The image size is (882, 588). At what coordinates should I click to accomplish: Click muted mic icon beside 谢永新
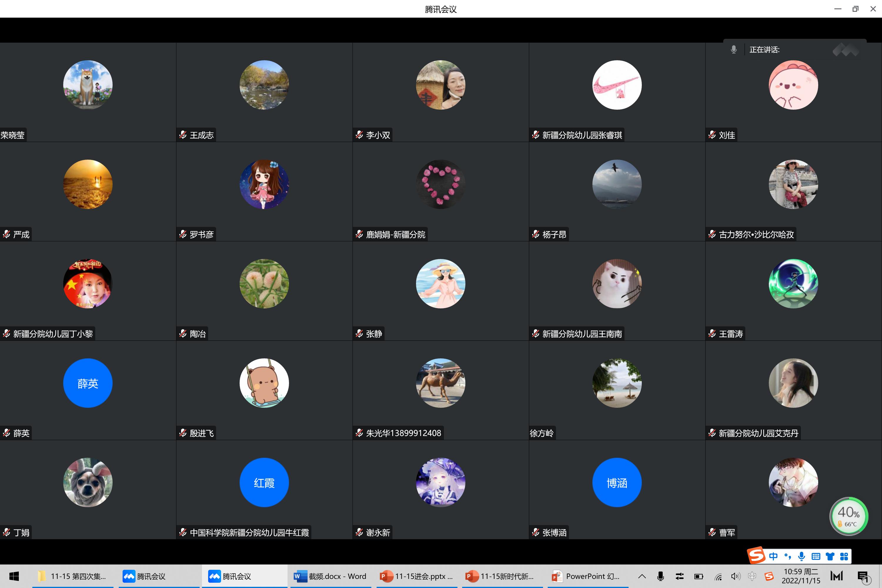(359, 532)
